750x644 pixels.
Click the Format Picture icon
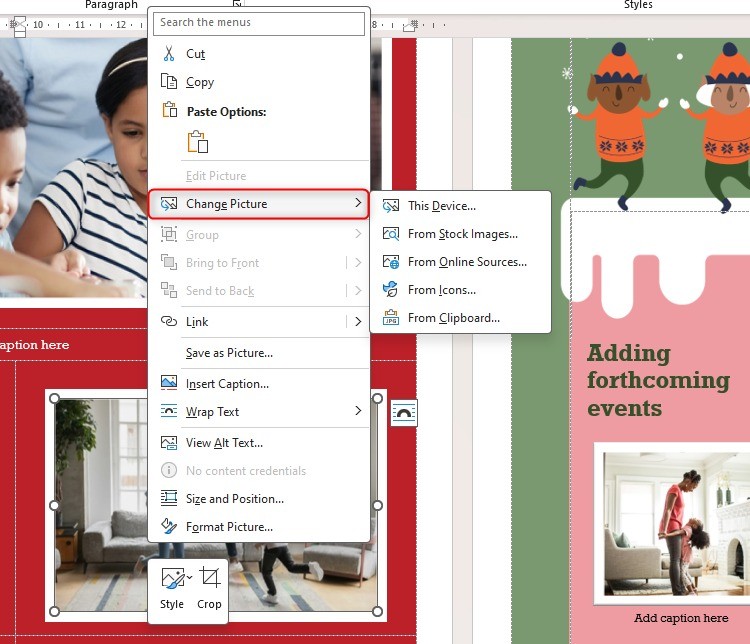[x=169, y=526]
